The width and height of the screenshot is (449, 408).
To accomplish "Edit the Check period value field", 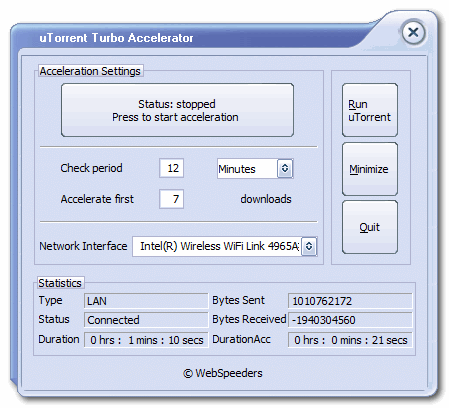I will (x=171, y=168).
